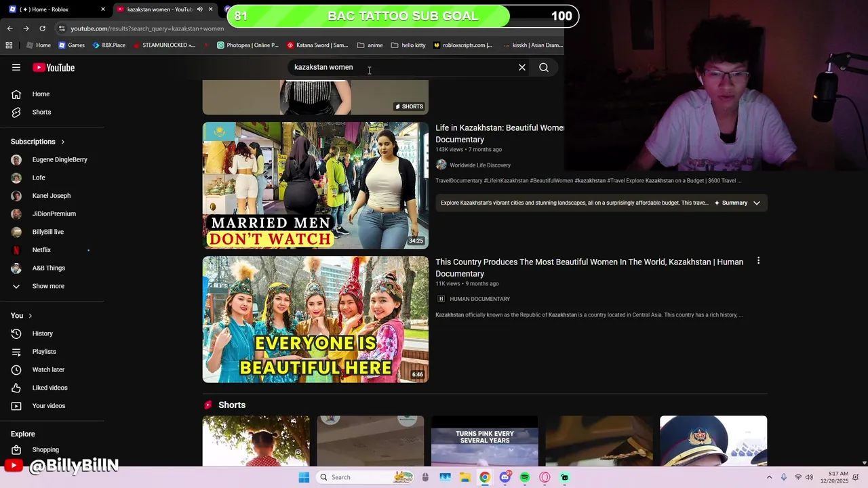Close the Home - Roblox tab
The width and height of the screenshot is (868, 488).
pos(103,9)
